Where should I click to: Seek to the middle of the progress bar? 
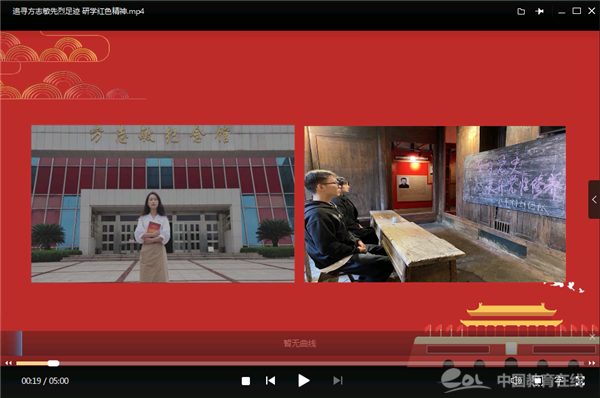pyautogui.click(x=300, y=363)
